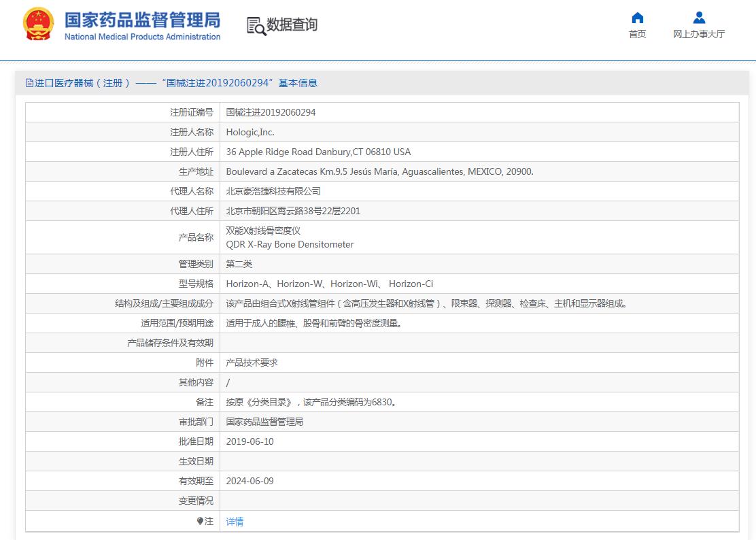Click National Medical Products Administration text

click(142, 37)
